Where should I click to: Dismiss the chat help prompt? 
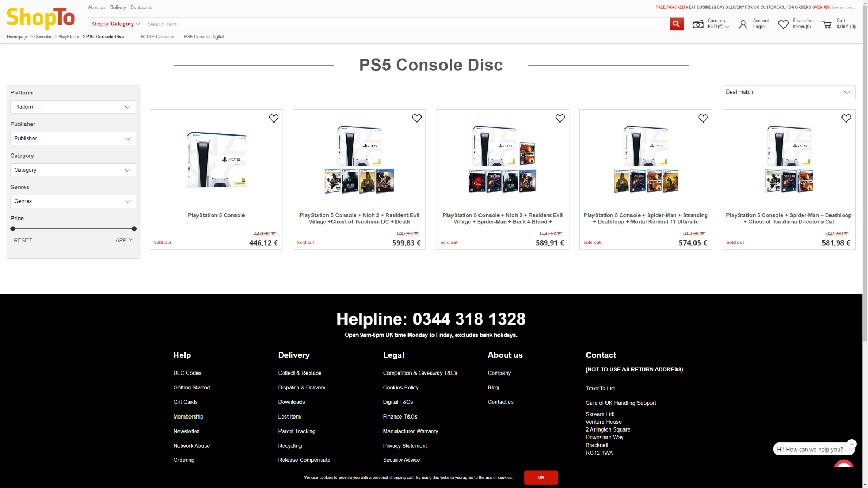point(852,443)
